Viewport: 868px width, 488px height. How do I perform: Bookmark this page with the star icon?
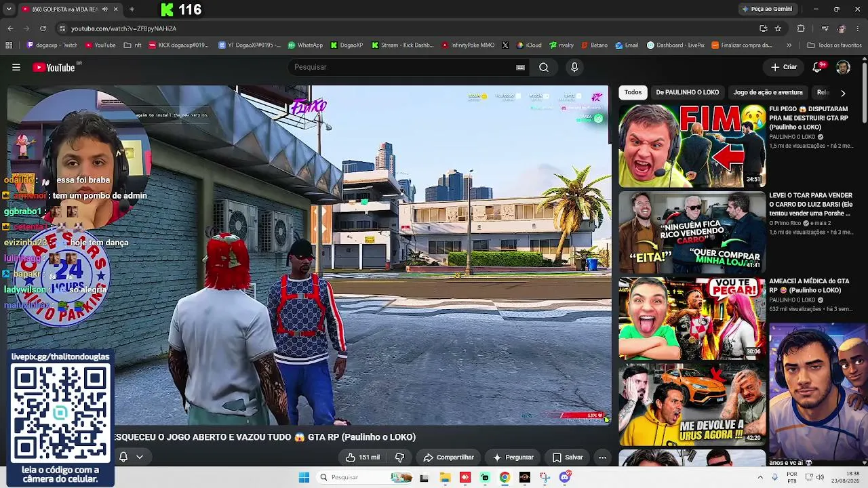778,28
